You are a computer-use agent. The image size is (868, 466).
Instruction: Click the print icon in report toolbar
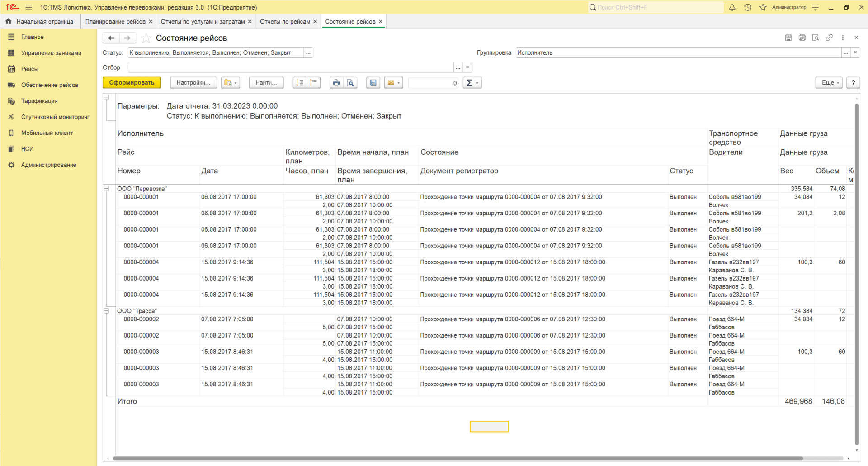[x=336, y=83]
